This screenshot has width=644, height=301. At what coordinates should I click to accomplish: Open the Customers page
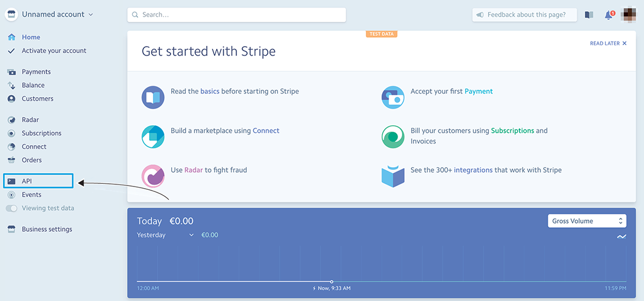tap(38, 99)
